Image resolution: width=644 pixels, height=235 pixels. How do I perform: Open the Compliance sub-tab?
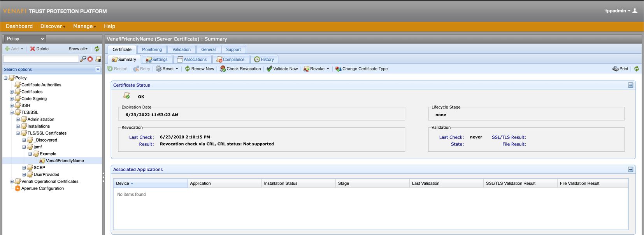pyautogui.click(x=230, y=60)
